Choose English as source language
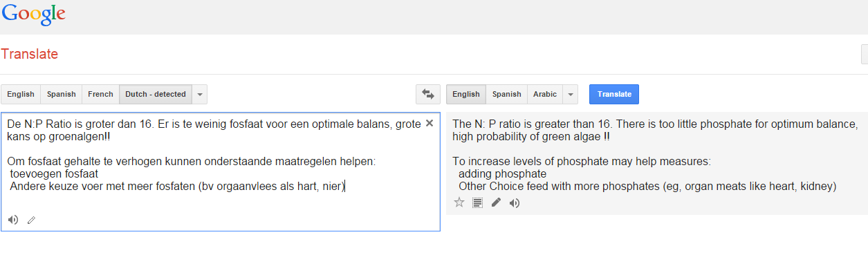The height and width of the screenshot is (275, 868). [x=21, y=94]
